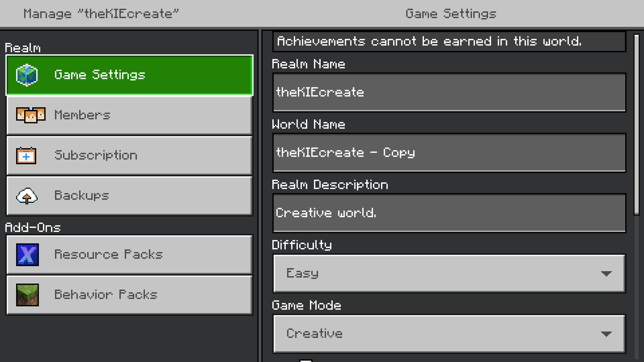Click the World Name input box
Screen dimensions: 644x362
[x=449, y=153]
